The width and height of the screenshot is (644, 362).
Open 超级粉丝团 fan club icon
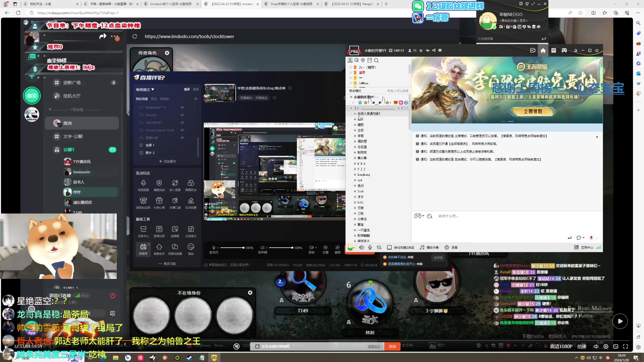pyautogui.click(x=143, y=203)
